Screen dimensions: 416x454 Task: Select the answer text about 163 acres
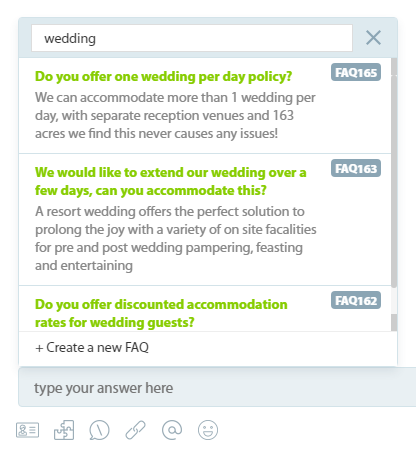tap(175, 115)
